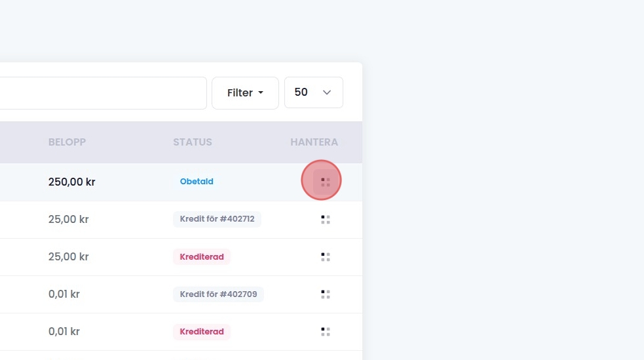The image size is (644, 360).
Task: Open manage menu for Kredit för #402709 row
Action: click(x=325, y=294)
